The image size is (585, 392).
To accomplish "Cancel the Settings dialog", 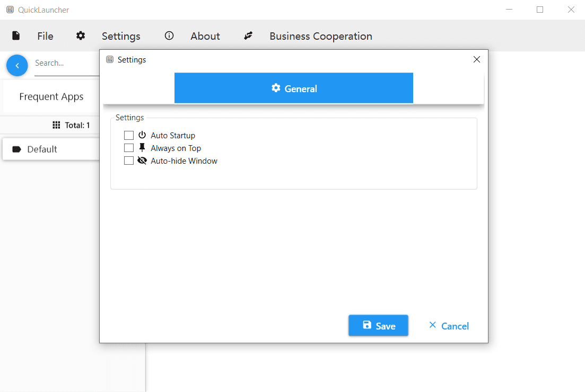I will coord(449,326).
